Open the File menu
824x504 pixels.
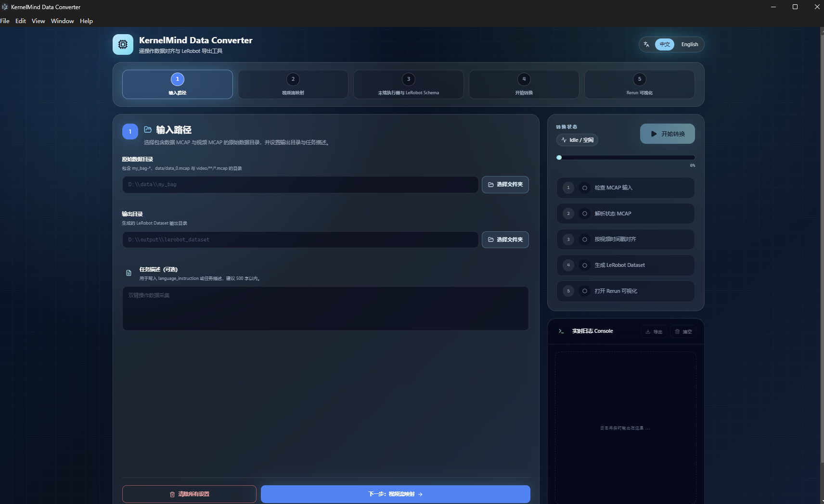(x=5, y=21)
